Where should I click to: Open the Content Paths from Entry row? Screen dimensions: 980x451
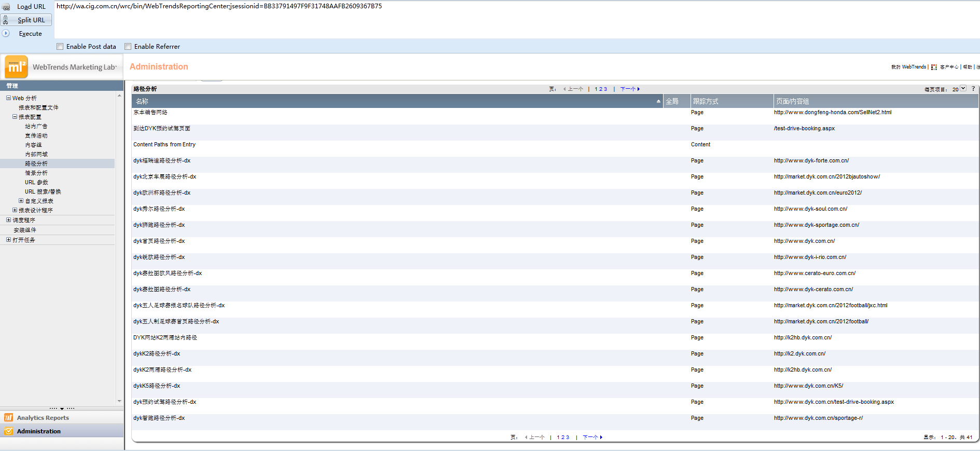click(x=164, y=144)
